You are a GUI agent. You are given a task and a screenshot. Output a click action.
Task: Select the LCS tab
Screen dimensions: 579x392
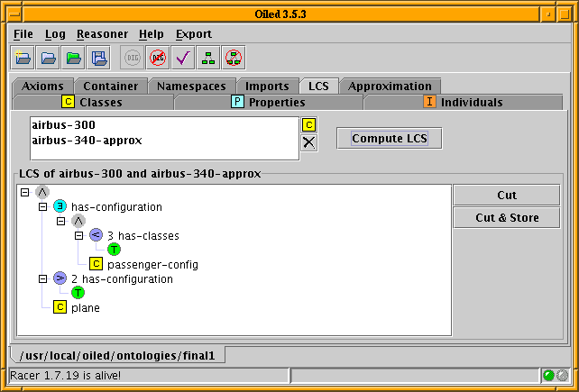(318, 86)
